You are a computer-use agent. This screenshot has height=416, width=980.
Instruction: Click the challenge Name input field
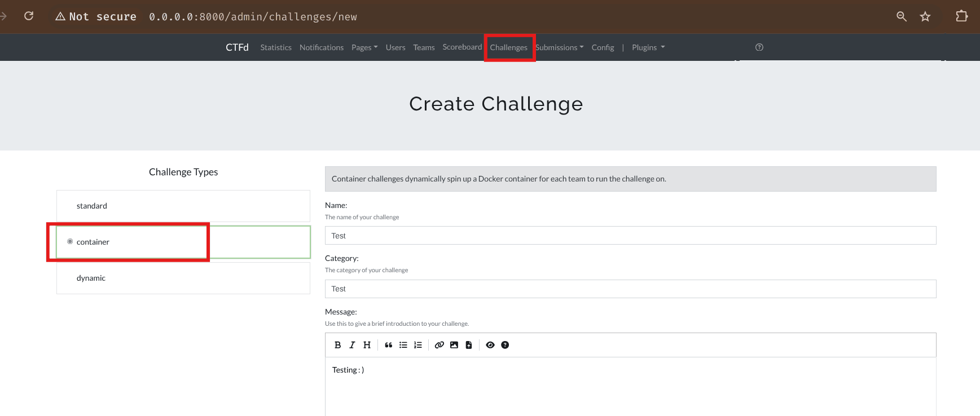pos(630,236)
